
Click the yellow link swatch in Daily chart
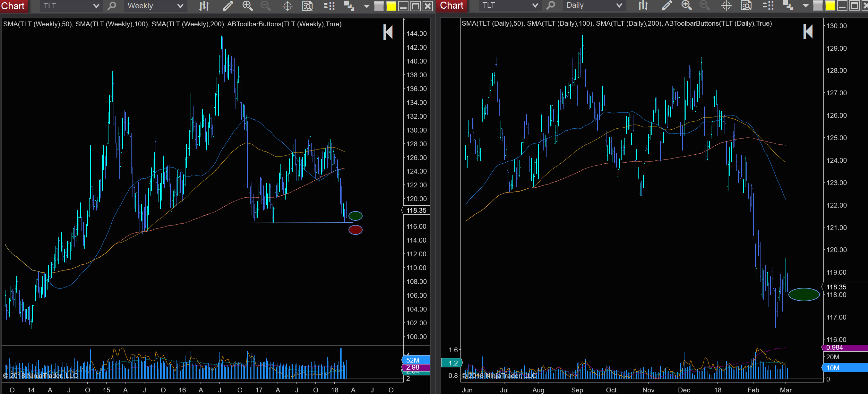click(x=830, y=5)
